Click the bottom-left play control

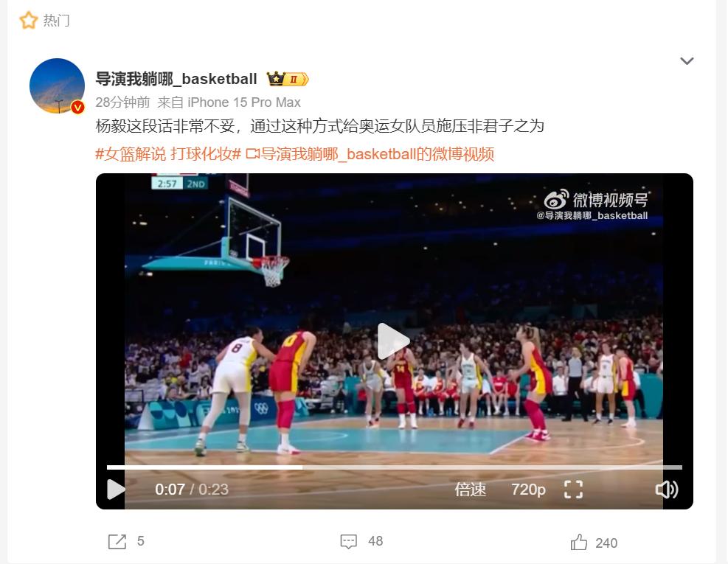(116, 490)
